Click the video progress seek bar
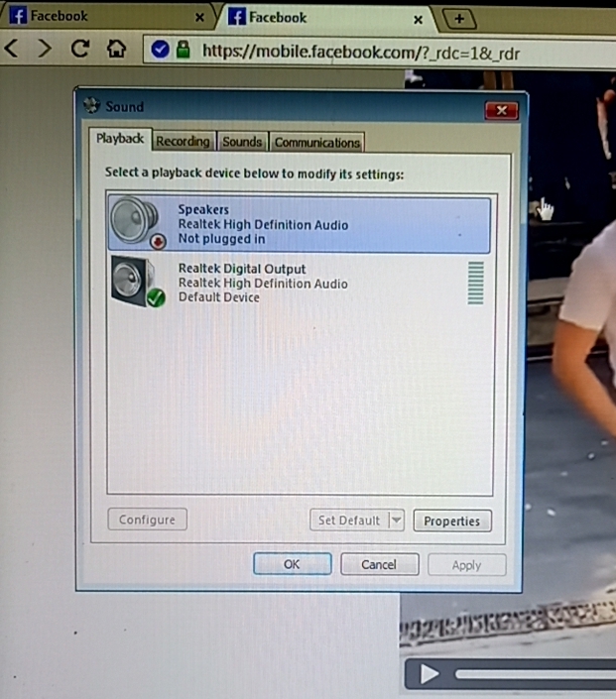This screenshot has height=699, width=616. [x=536, y=674]
